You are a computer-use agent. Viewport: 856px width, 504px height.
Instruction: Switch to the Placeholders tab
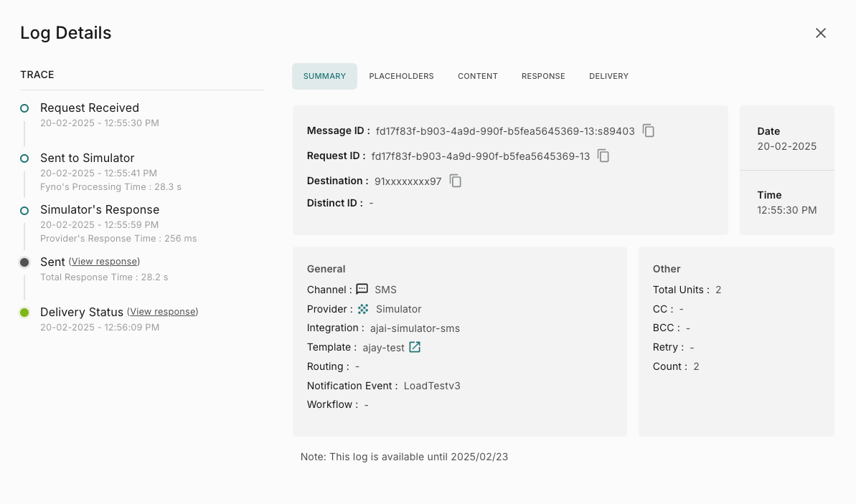click(x=401, y=76)
